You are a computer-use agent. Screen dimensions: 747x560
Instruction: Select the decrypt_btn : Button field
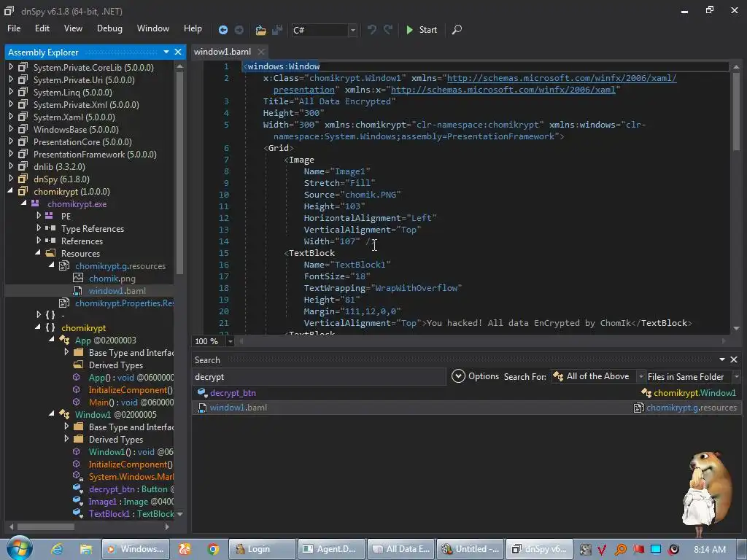pos(131,489)
